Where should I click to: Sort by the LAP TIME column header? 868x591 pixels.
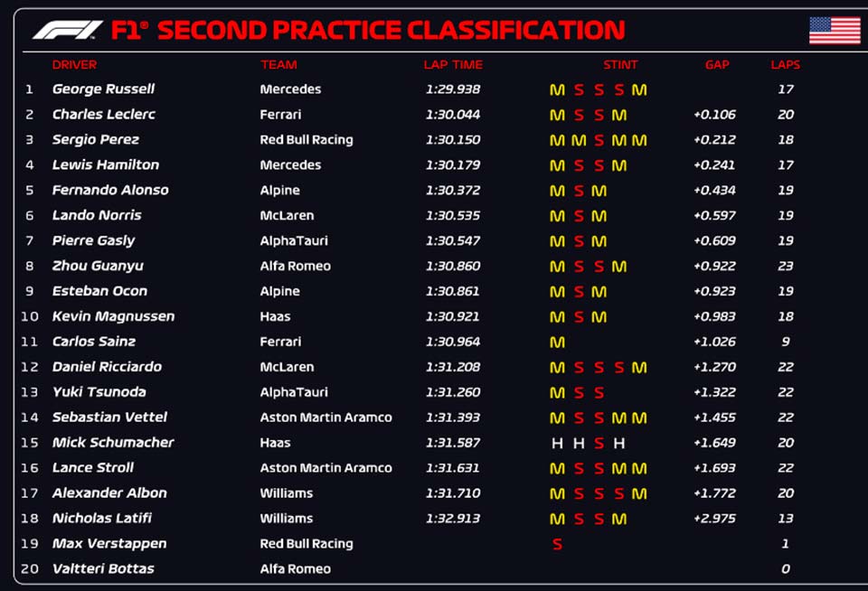[453, 65]
